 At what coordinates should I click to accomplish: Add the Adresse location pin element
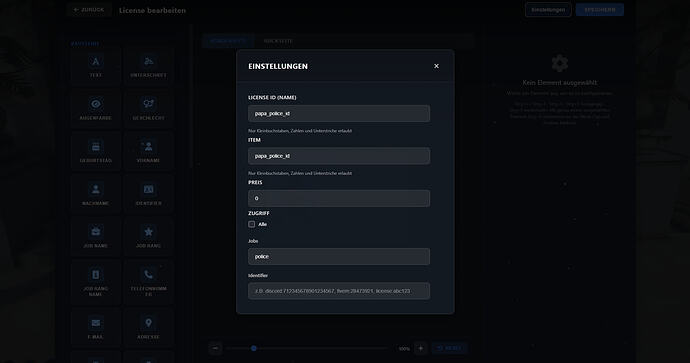coord(148,328)
